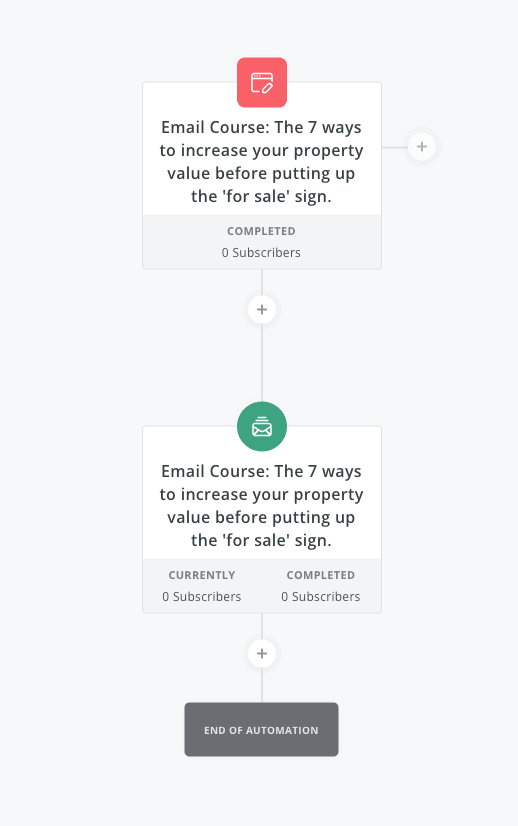Click the horizontal connector right of the form card
Screen dimensions: 518x826
(395, 147)
